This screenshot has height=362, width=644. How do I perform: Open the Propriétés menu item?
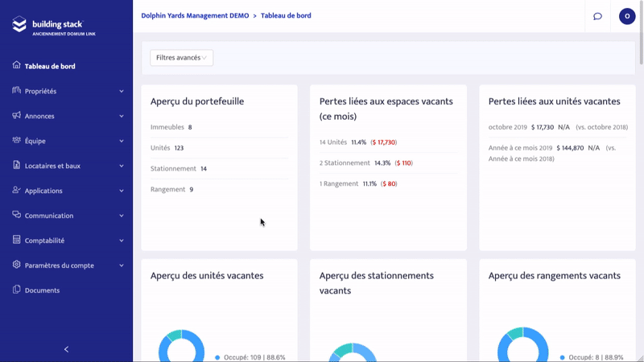coord(41,91)
